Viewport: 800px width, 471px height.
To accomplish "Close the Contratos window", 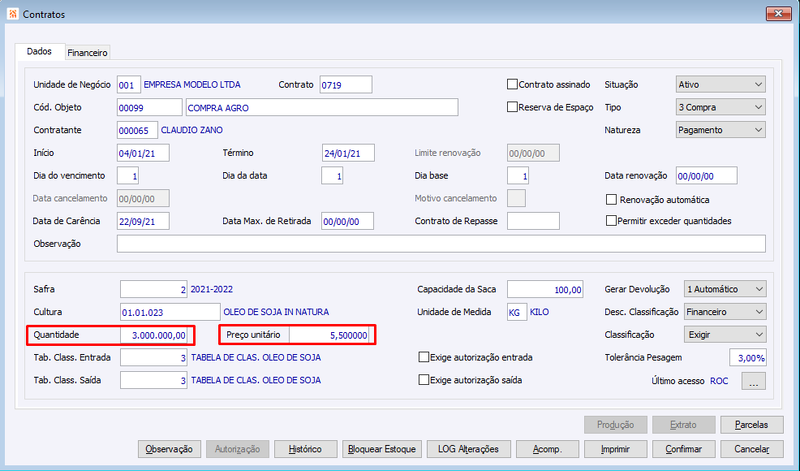I will point(779,14).
